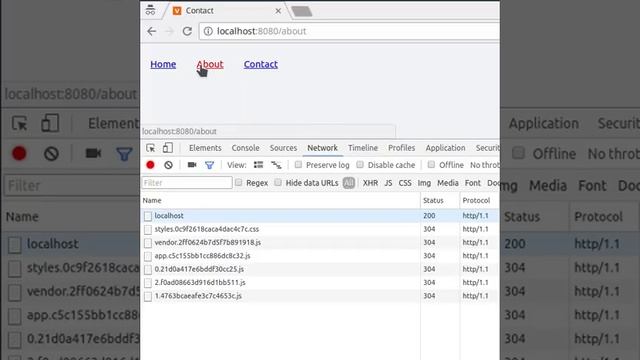The height and width of the screenshot is (360, 640).
Task: Open the Home link
Action: coord(163,64)
